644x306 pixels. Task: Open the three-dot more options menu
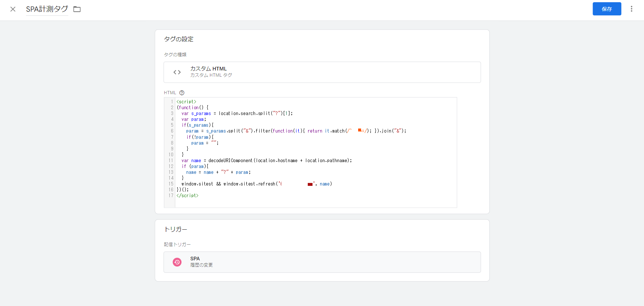tap(632, 9)
